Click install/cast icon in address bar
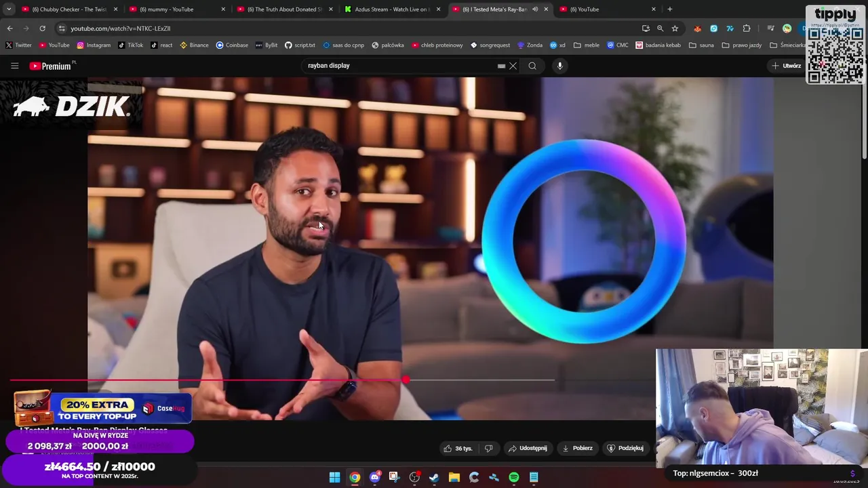Screen dimensions: 868x488 point(646,28)
